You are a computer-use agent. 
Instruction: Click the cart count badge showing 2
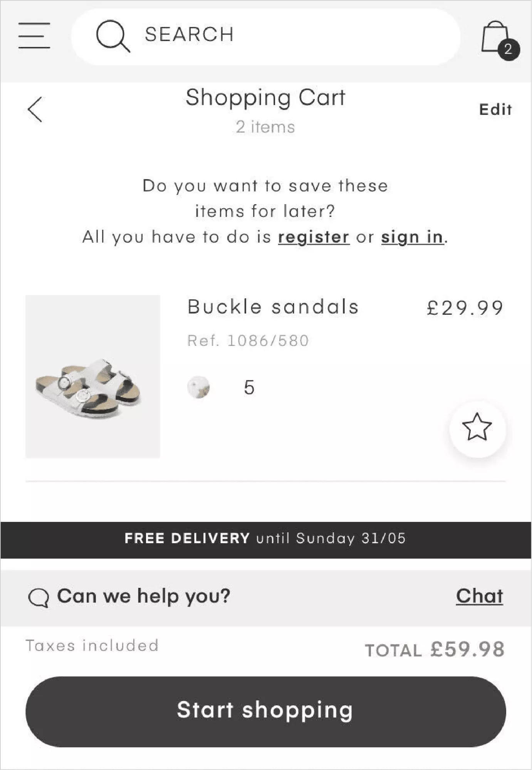(509, 49)
